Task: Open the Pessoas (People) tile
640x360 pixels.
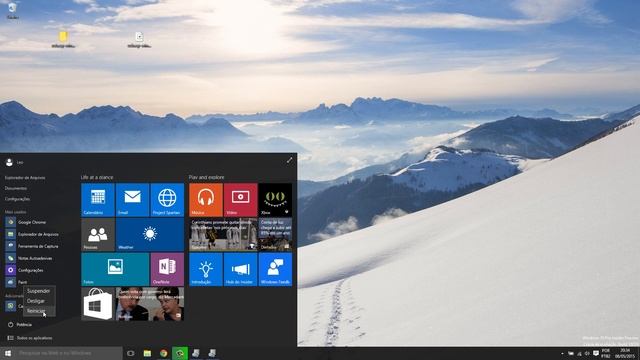Action: [x=98, y=234]
